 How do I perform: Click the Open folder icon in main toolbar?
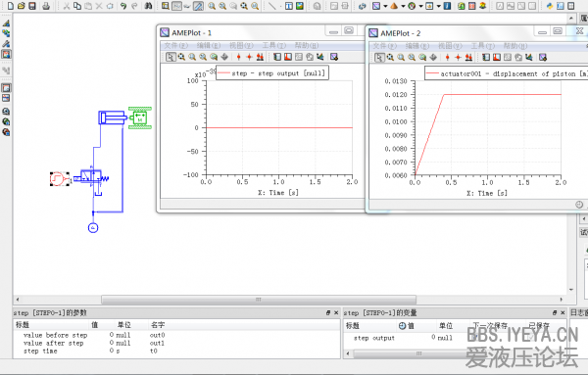22,6
